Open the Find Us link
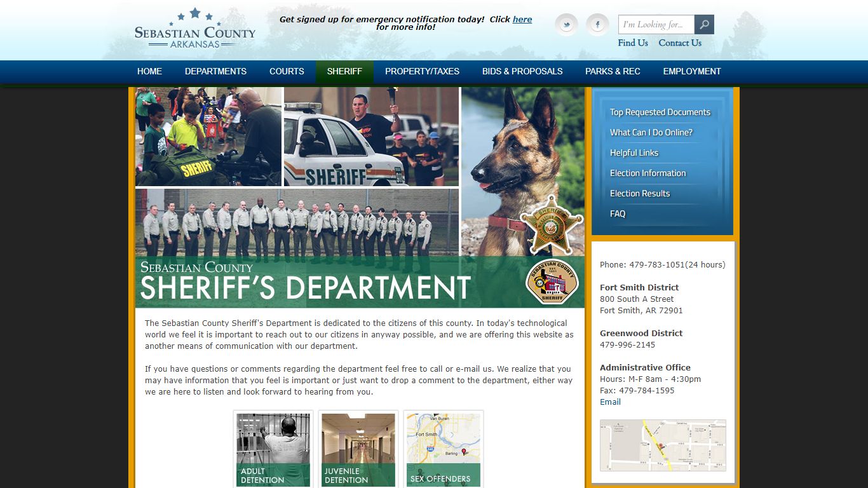The width and height of the screenshot is (868, 488). (x=633, y=43)
